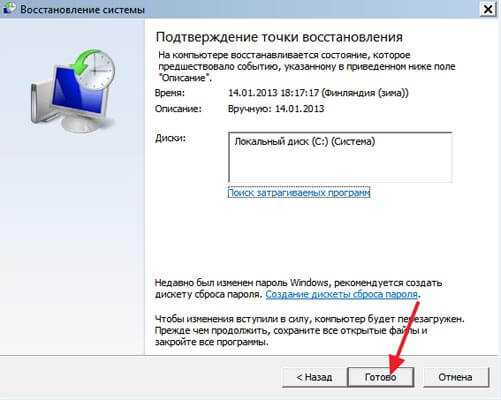Select Локальный диск (C:) (Система) entry
Image resolution: width=501 pixels, height=400 pixels.
[x=305, y=141]
